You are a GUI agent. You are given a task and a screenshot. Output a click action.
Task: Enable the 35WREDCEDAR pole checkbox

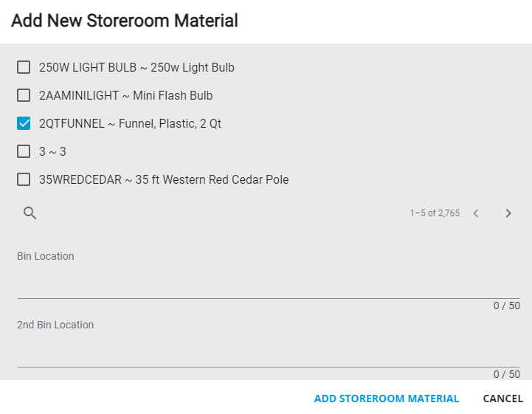click(24, 179)
